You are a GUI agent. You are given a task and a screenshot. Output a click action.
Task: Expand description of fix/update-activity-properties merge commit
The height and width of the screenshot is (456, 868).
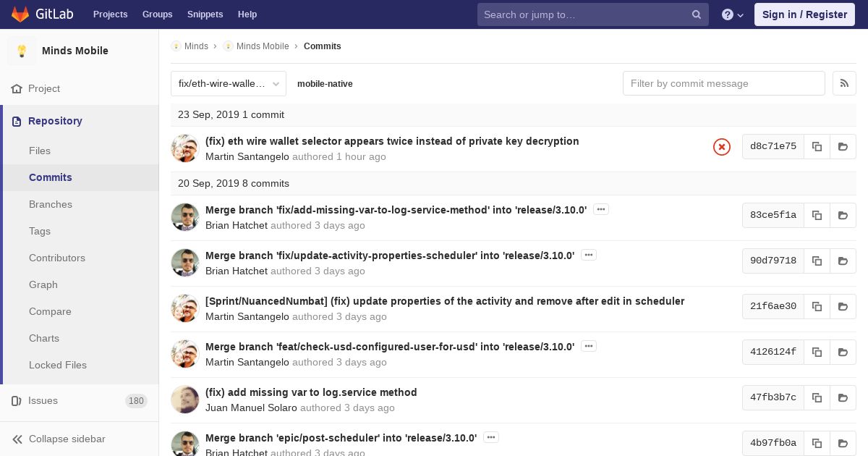click(588, 255)
